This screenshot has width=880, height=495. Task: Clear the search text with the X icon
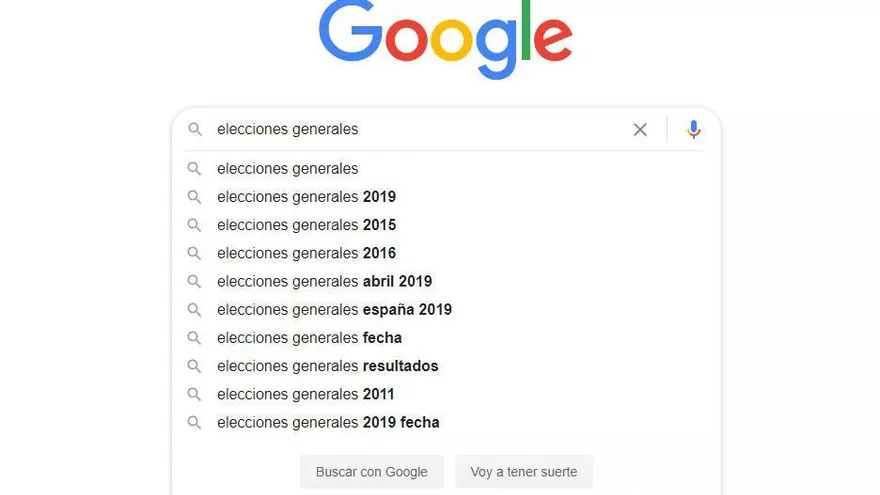(x=640, y=129)
